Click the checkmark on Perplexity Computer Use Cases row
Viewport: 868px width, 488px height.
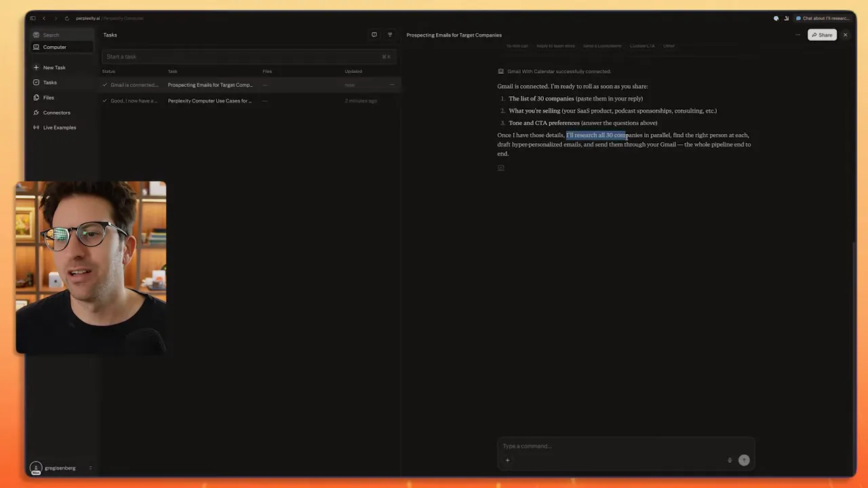coord(104,101)
